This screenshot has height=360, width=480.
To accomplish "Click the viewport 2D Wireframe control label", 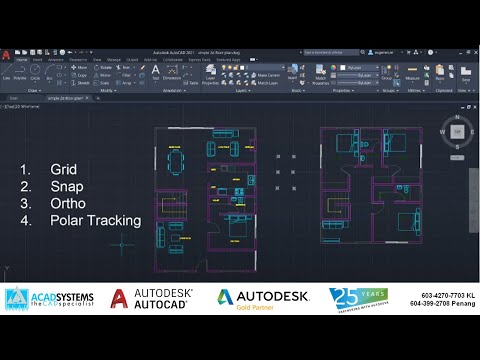I will tap(26, 107).
